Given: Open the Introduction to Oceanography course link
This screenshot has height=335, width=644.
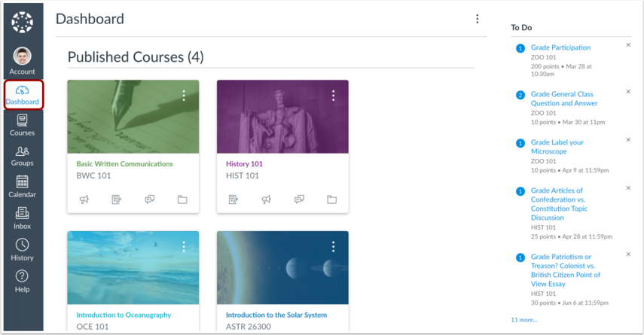Looking at the screenshot, I should click(x=124, y=315).
